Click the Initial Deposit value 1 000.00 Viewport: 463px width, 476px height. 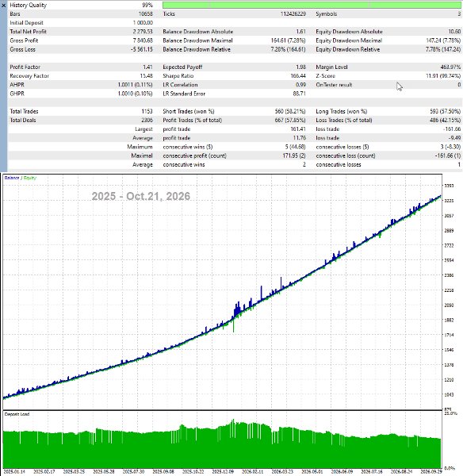pos(143,23)
